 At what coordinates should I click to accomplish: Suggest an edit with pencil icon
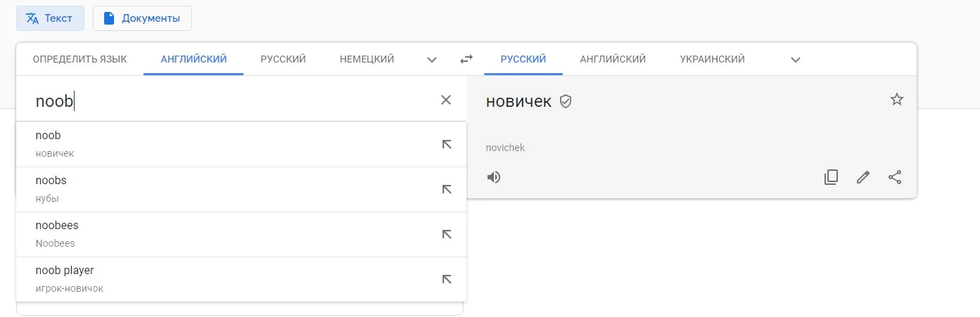tap(863, 177)
